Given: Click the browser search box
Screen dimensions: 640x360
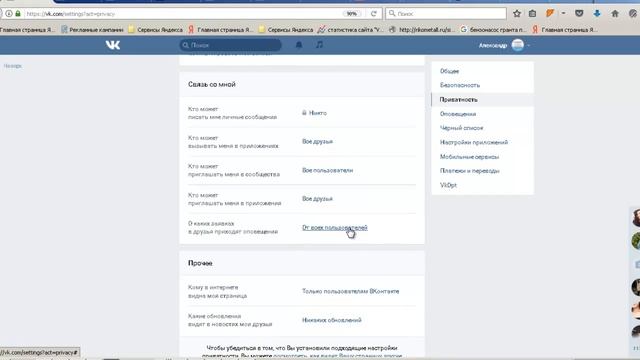Looking at the screenshot, I should tap(446, 13).
